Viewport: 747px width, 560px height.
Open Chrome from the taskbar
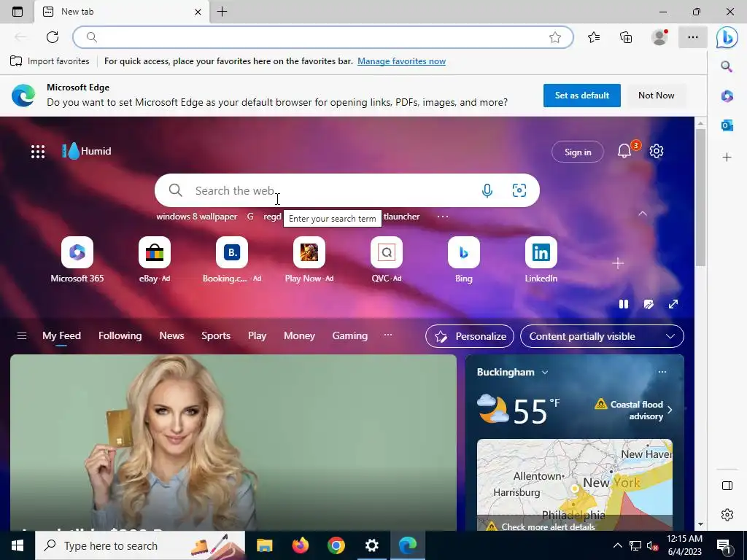pos(336,545)
